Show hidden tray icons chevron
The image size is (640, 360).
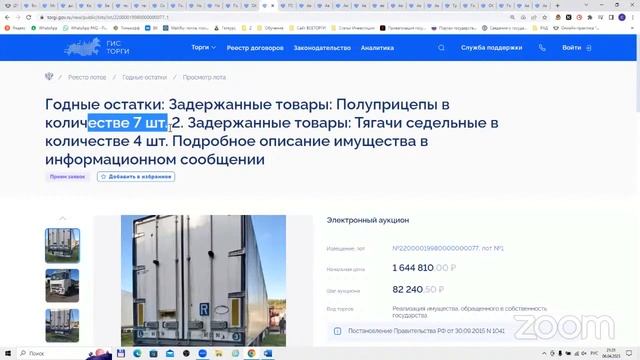click(544, 353)
